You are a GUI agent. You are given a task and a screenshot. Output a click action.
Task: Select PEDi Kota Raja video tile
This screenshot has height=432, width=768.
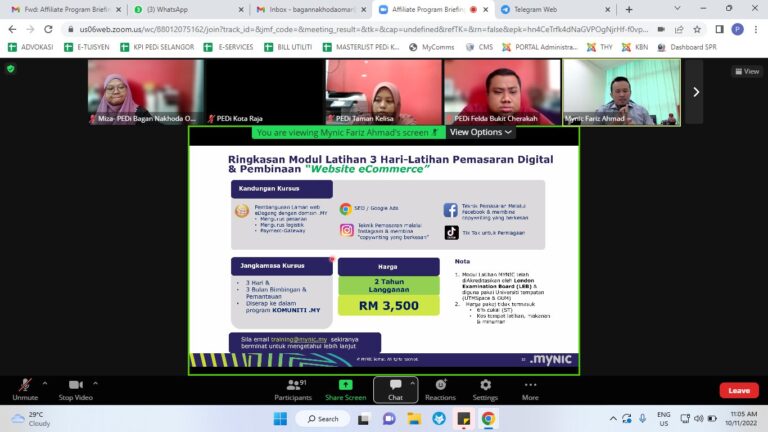click(264, 92)
